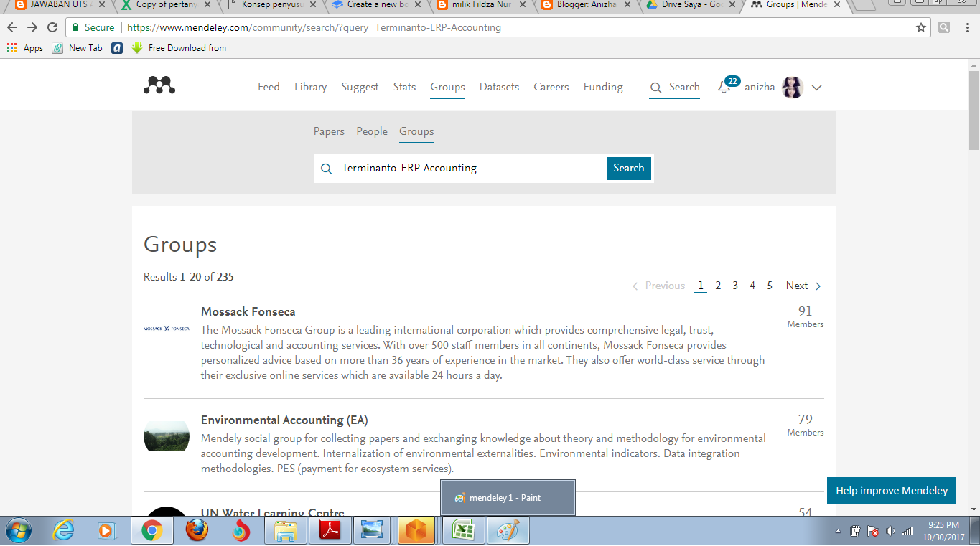Switch to the People search tab
This screenshot has height=546, width=980.
pyautogui.click(x=372, y=131)
